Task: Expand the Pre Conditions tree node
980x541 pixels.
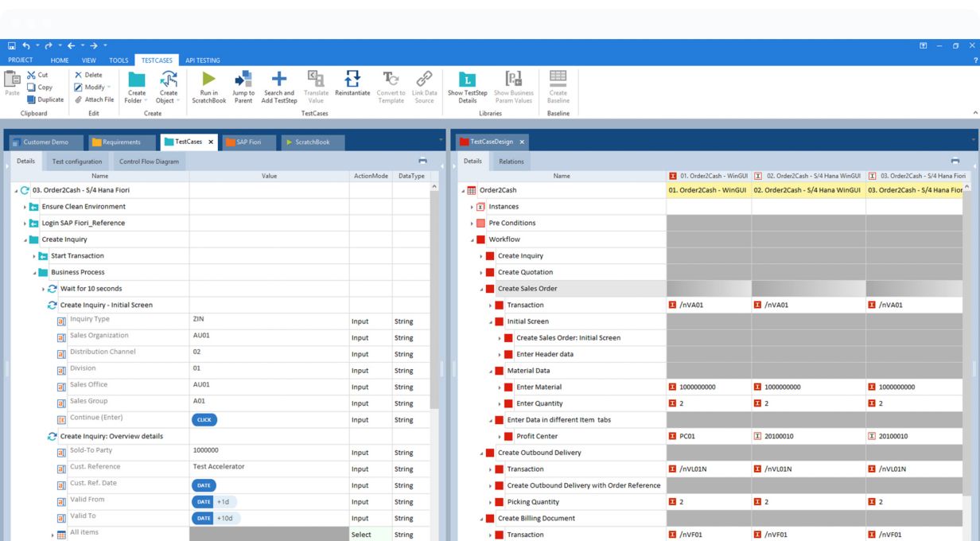Action: tap(472, 224)
